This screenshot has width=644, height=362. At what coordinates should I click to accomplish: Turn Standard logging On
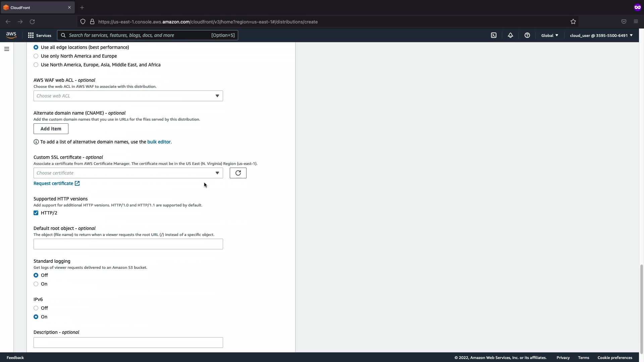36,284
